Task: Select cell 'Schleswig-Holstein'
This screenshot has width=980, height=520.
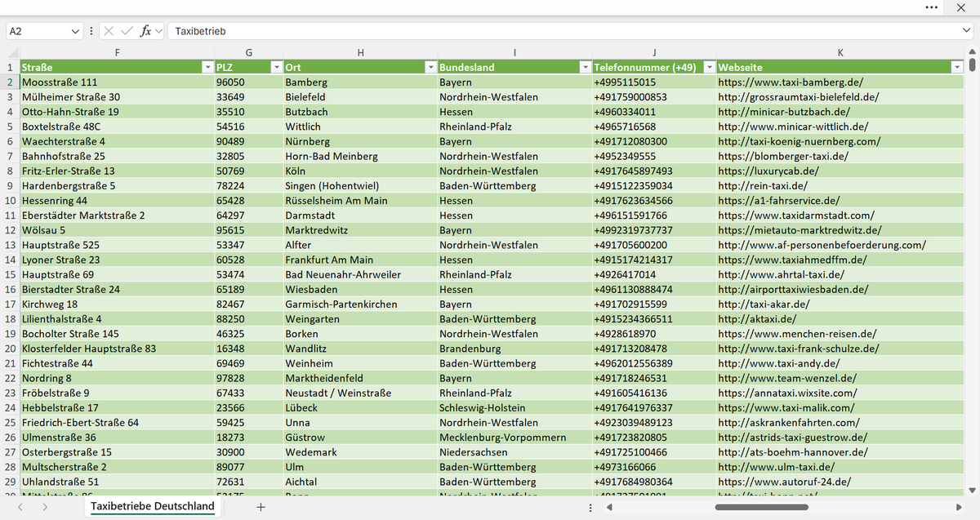Action: click(x=514, y=407)
